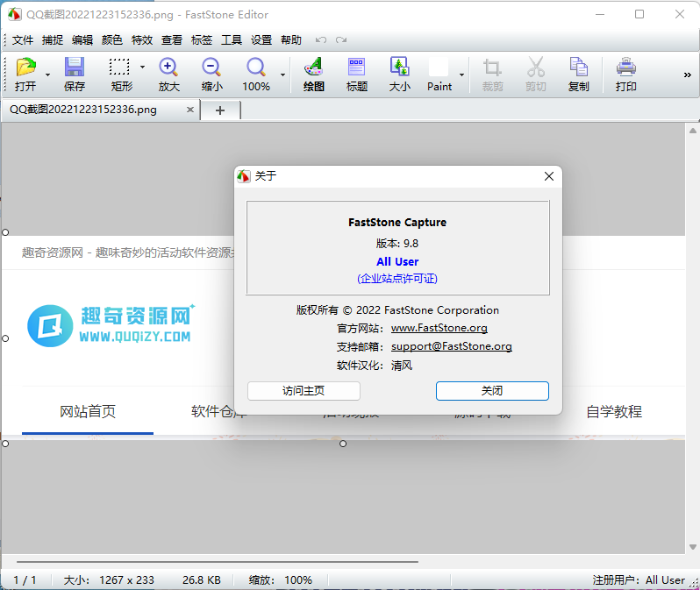
Task: Add a new tab with the + button
Action: (220, 110)
